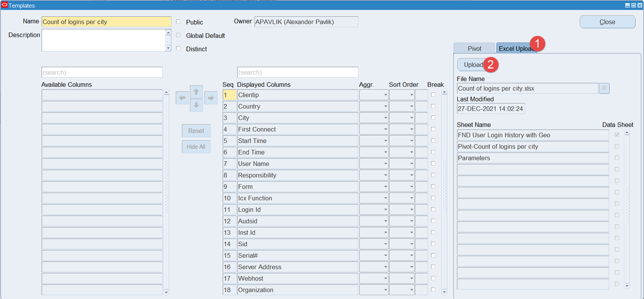
Task: Click down arrow of Available Columns scrollbar
Action: [167, 292]
